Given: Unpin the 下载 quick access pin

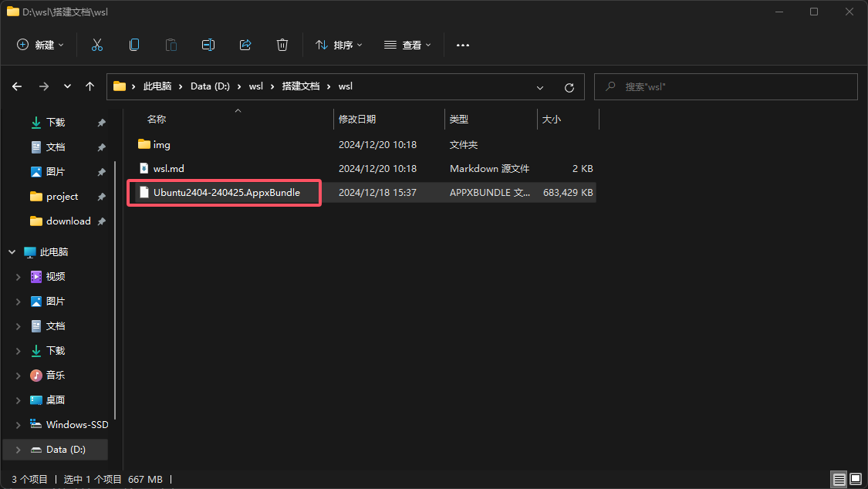Looking at the screenshot, I should (x=101, y=123).
